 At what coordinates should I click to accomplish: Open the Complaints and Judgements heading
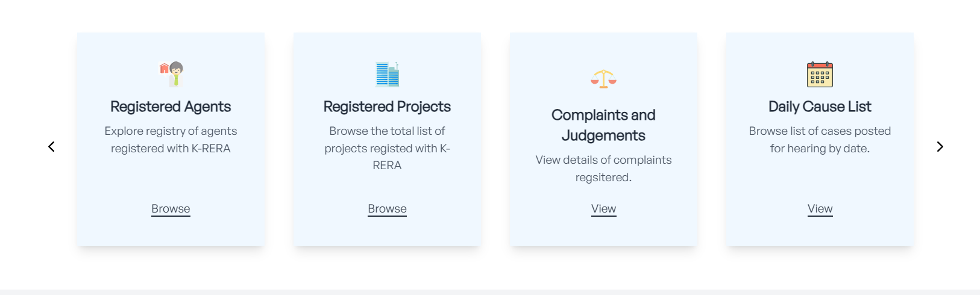coord(603,125)
